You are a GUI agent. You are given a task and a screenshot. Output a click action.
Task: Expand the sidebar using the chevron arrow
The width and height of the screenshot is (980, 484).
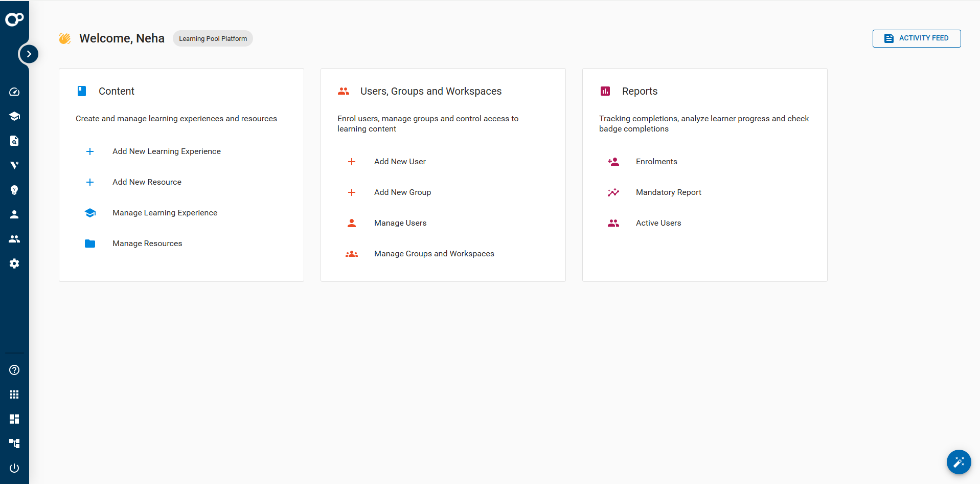coord(29,53)
